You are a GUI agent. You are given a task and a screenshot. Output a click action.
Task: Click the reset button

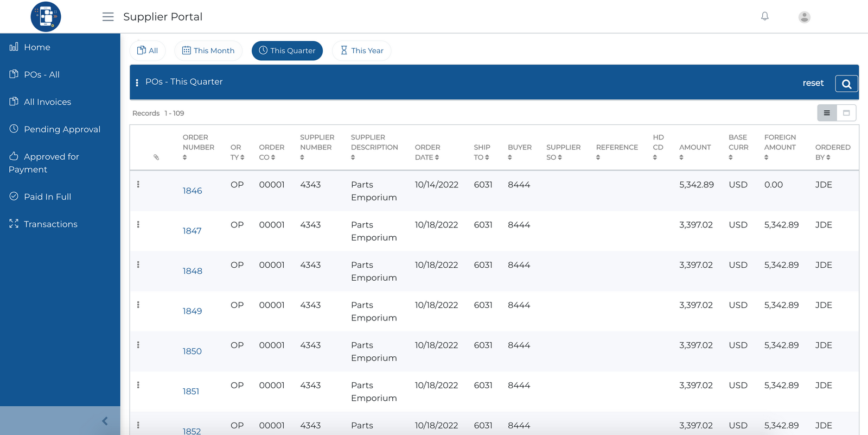(x=813, y=83)
